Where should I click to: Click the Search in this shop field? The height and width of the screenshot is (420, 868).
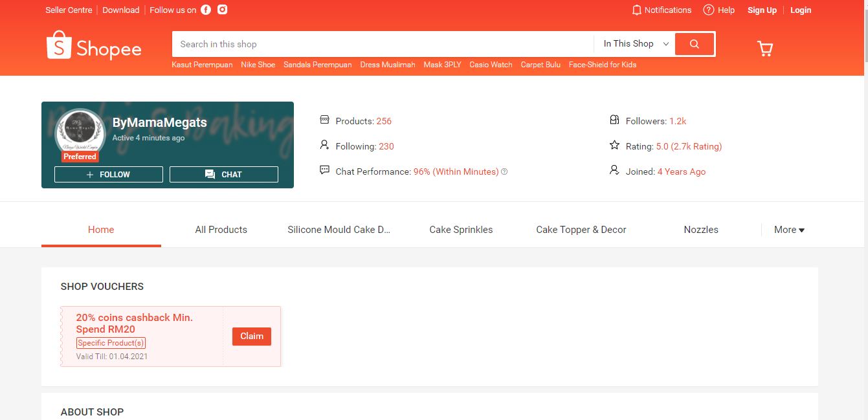click(x=383, y=44)
